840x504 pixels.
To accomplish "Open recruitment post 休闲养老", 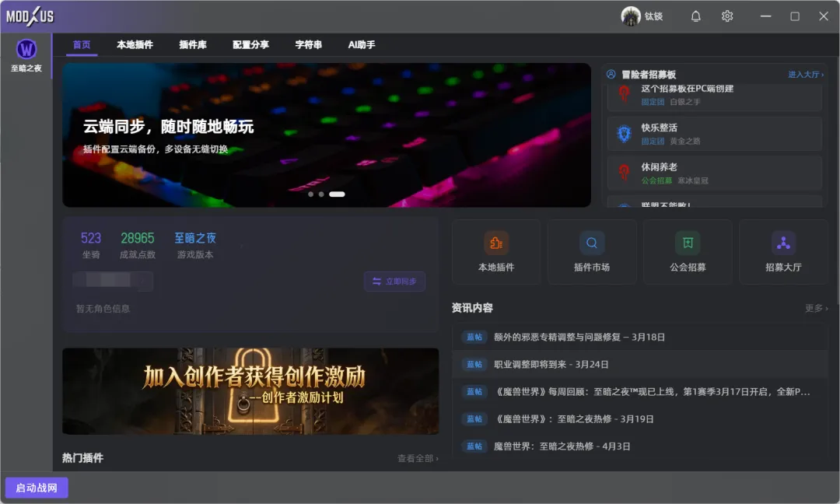I will [x=715, y=173].
